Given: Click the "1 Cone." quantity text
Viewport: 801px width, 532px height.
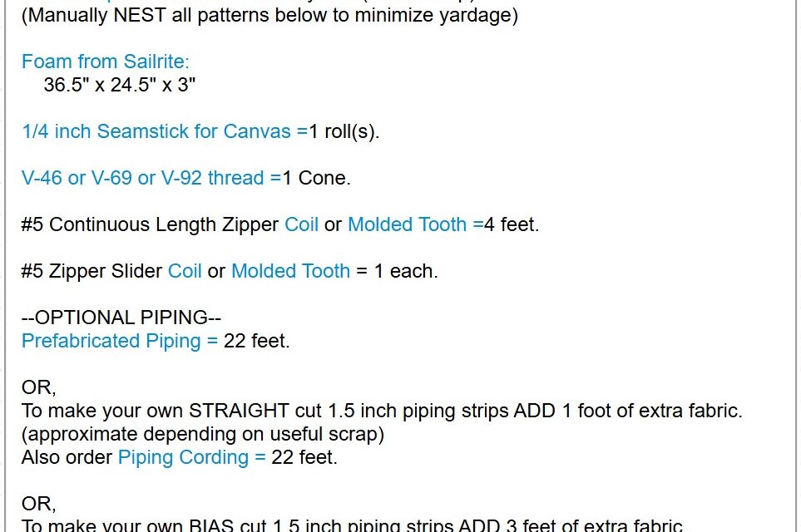Looking at the screenshot, I should click(x=317, y=178).
